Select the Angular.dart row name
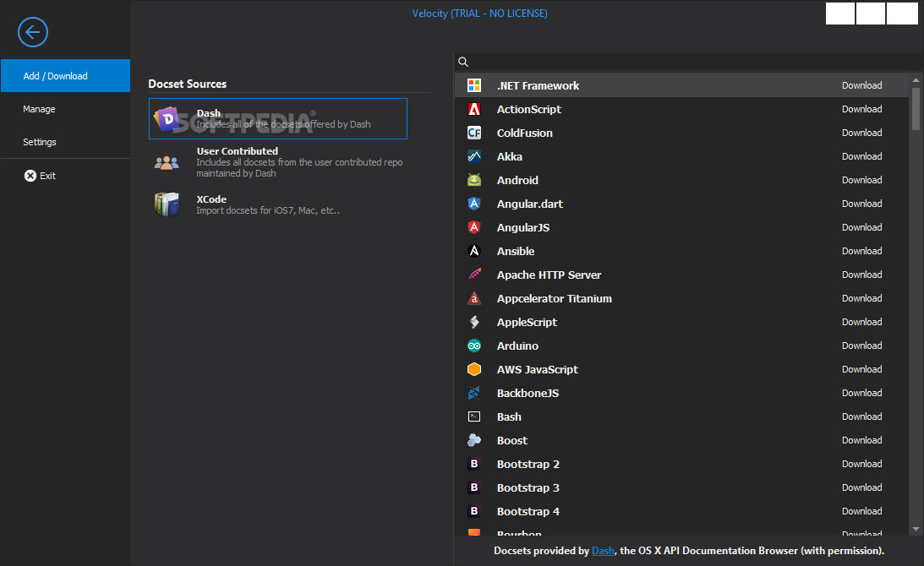The height and width of the screenshot is (566, 924). pos(530,204)
